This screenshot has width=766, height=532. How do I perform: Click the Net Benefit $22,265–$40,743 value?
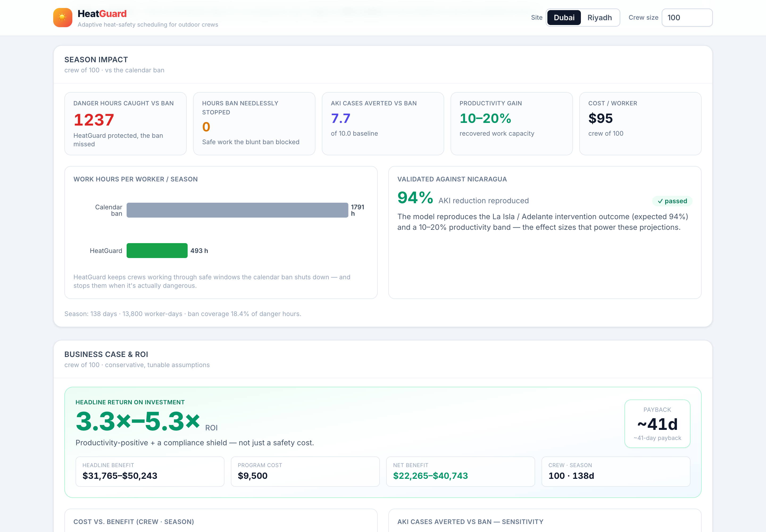tap(430, 476)
